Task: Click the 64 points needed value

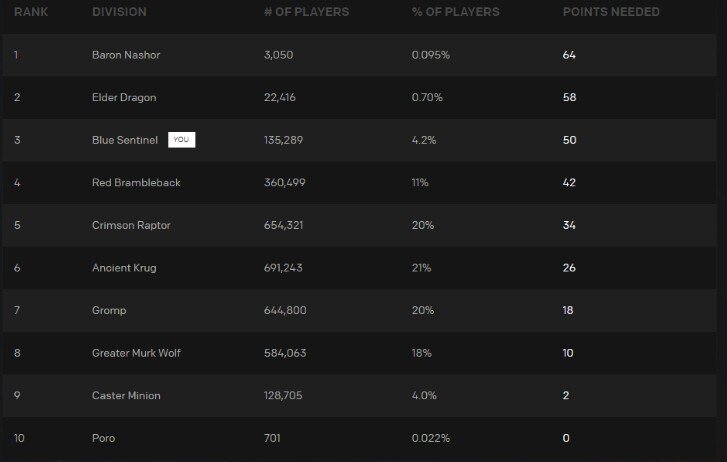Action: 569,55
